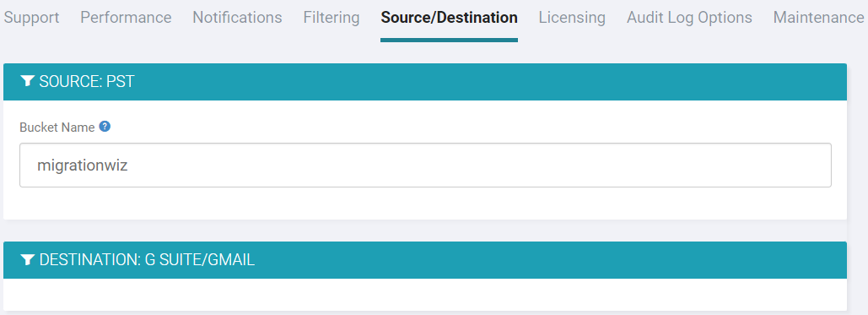Switch to Audit Log Options tab
Viewport: 868px width, 315px height.
click(x=689, y=17)
